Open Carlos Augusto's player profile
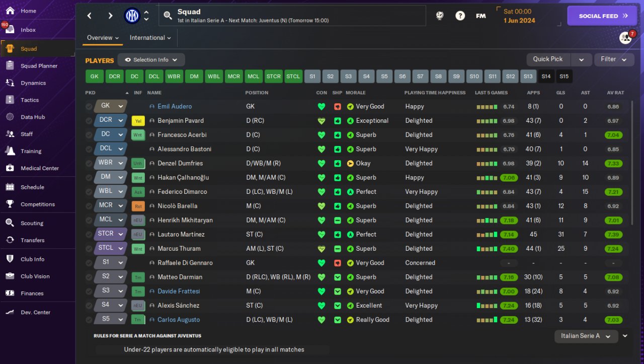Image resolution: width=644 pixels, height=364 pixels. [179, 320]
